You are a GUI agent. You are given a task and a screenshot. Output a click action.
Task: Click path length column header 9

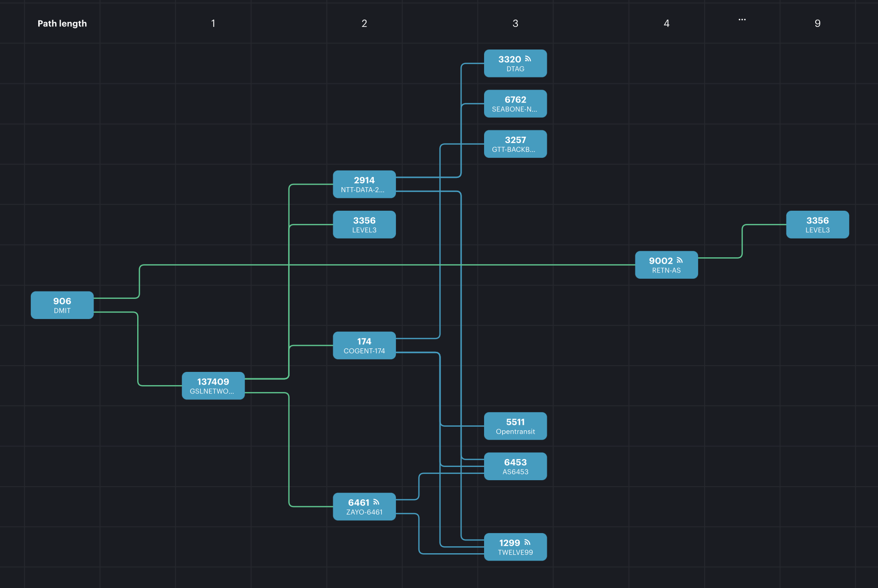tap(817, 24)
